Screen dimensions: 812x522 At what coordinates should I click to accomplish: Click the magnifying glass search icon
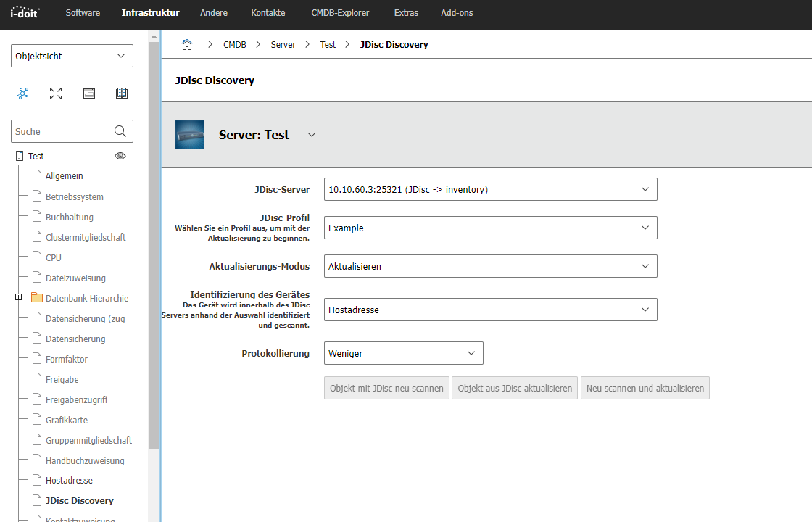tap(120, 131)
